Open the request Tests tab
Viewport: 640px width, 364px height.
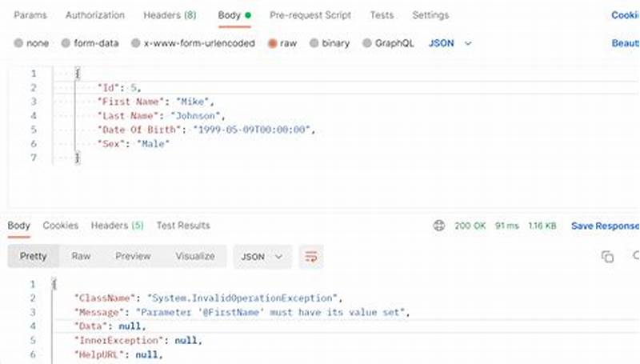382,15
